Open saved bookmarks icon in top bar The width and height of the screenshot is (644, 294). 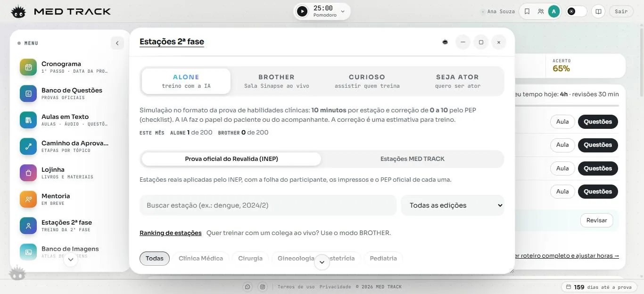(x=527, y=11)
